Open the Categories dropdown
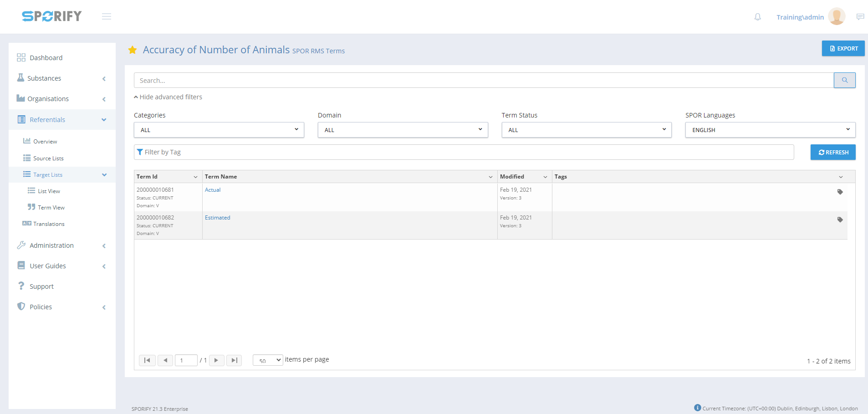 point(219,130)
